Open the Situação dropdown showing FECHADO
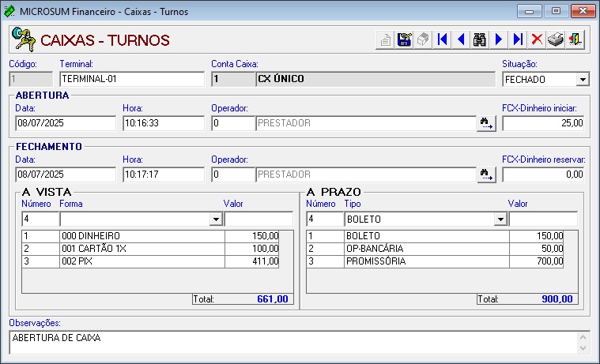The width and height of the screenshot is (600, 364). 583,80
